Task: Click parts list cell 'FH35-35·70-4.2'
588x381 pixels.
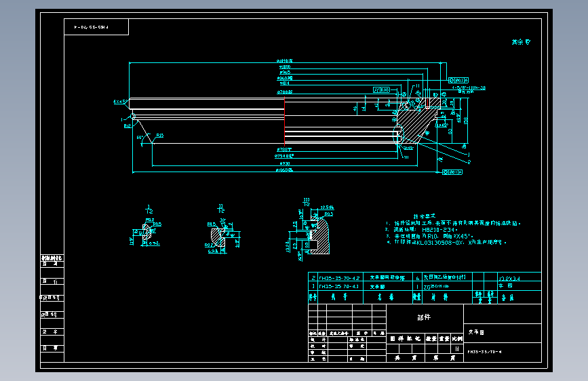Action: coord(339,278)
